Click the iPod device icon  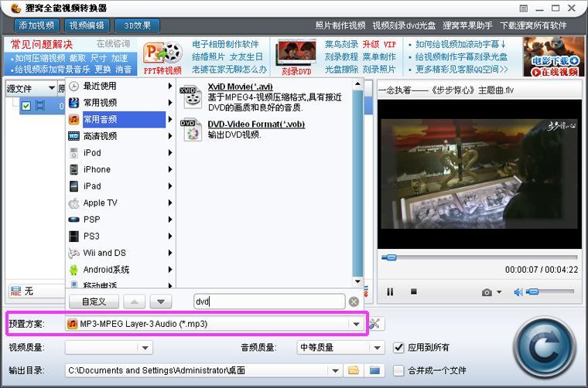[x=73, y=153]
